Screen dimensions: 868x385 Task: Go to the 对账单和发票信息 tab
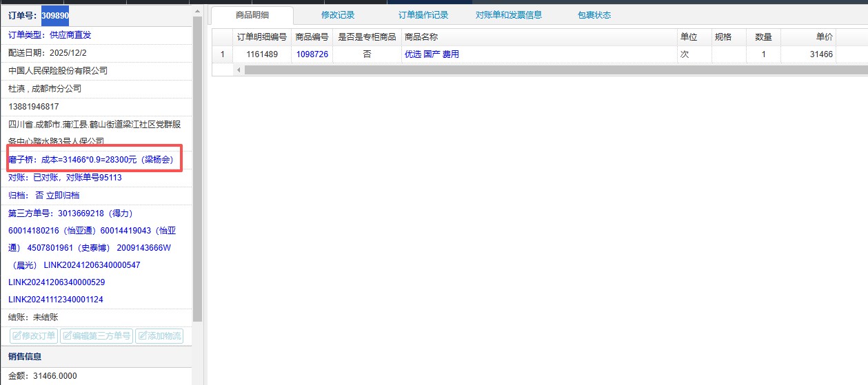[509, 14]
